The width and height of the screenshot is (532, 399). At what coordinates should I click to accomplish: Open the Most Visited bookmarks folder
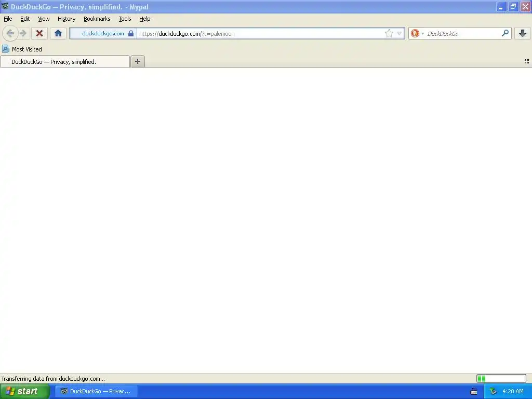coord(22,49)
